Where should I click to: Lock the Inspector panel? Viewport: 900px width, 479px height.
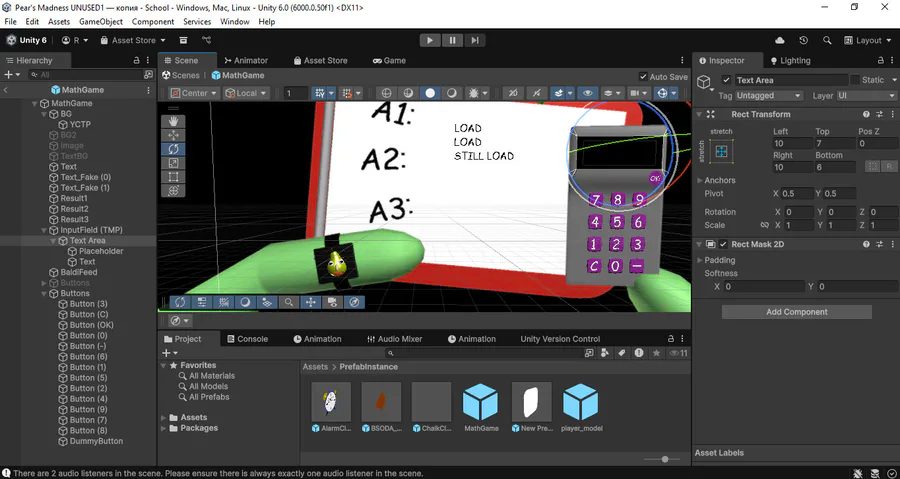coord(880,60)
